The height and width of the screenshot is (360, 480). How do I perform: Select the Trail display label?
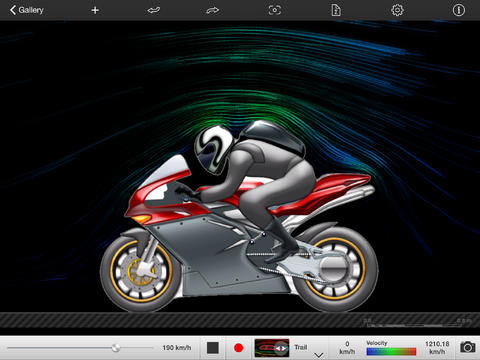click(300, 347)
